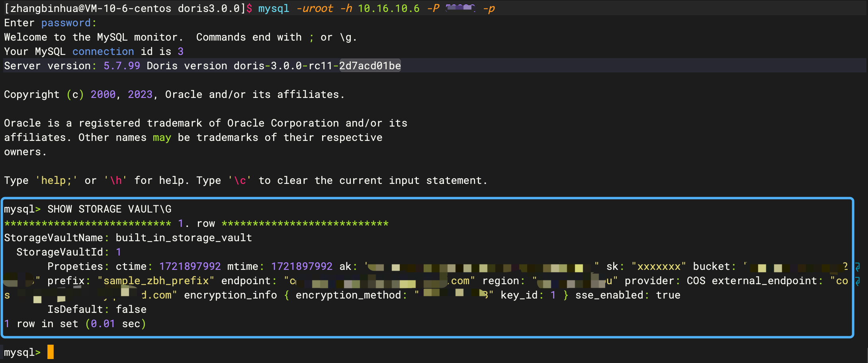Viewport: 868px width, 363px height.
Task: Click the 'bucket:' key
Action: pos(714,266)
